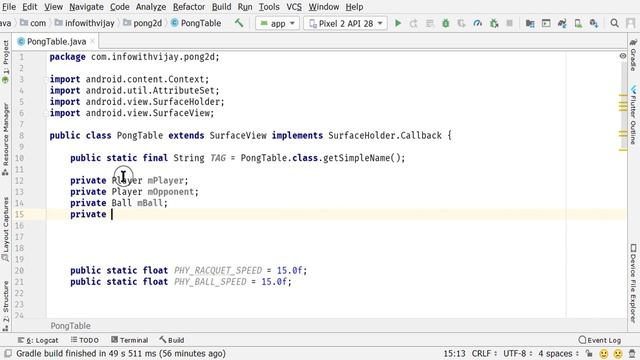640x360 pixels.
Task: Open the Analyze menu
Action: [x=151, y=7]
